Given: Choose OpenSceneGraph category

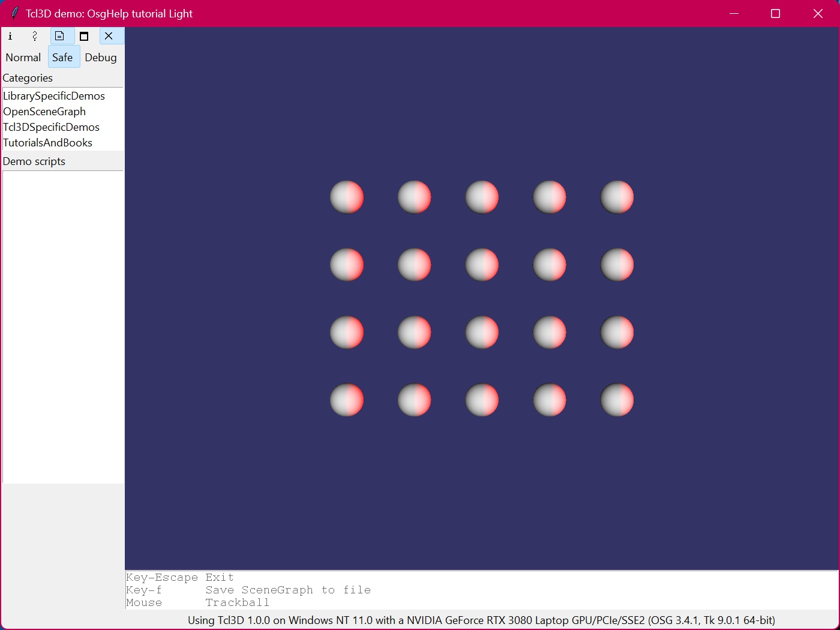Looking at the screenshot, I should pyautogui.click(x=44, y=112).
